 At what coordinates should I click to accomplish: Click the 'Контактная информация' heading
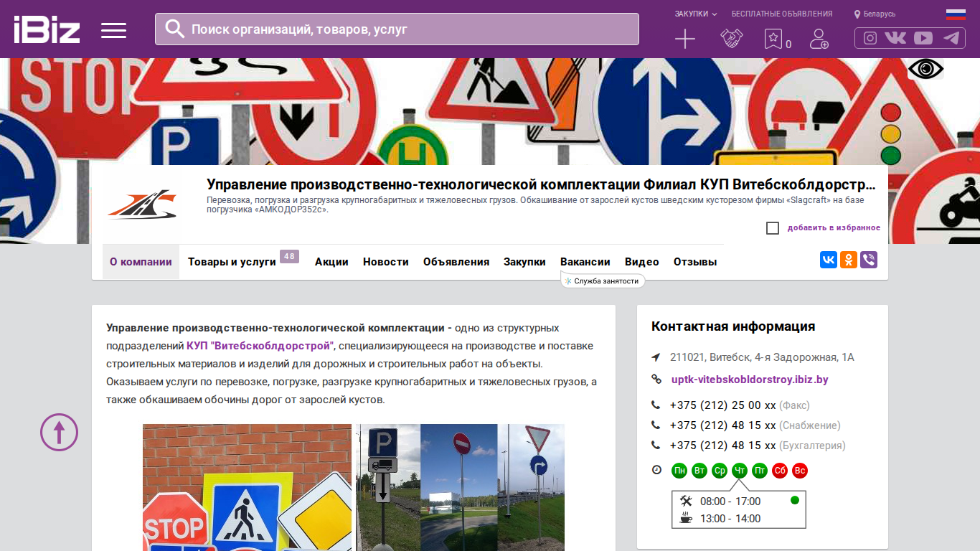733,326
